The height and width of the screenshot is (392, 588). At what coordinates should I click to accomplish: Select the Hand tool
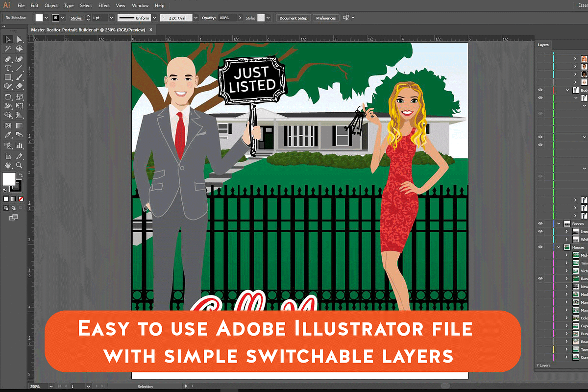tap(8, 166)
